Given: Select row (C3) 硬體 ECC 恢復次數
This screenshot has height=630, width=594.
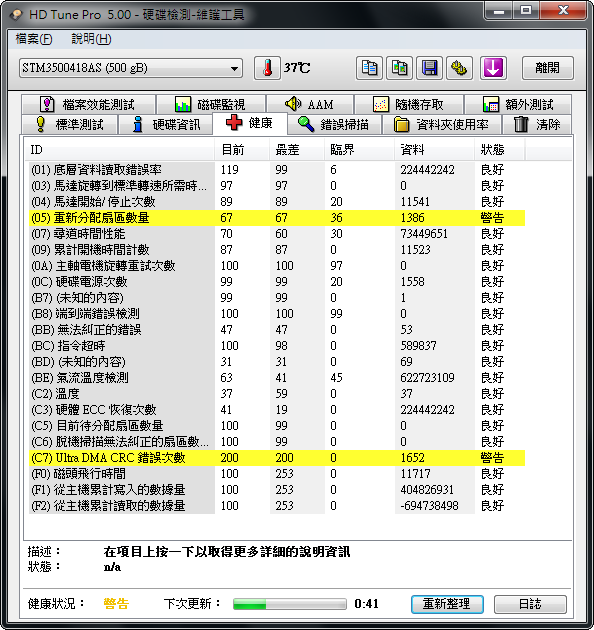Looking at the screenshot, I should (x=277, y=410).
